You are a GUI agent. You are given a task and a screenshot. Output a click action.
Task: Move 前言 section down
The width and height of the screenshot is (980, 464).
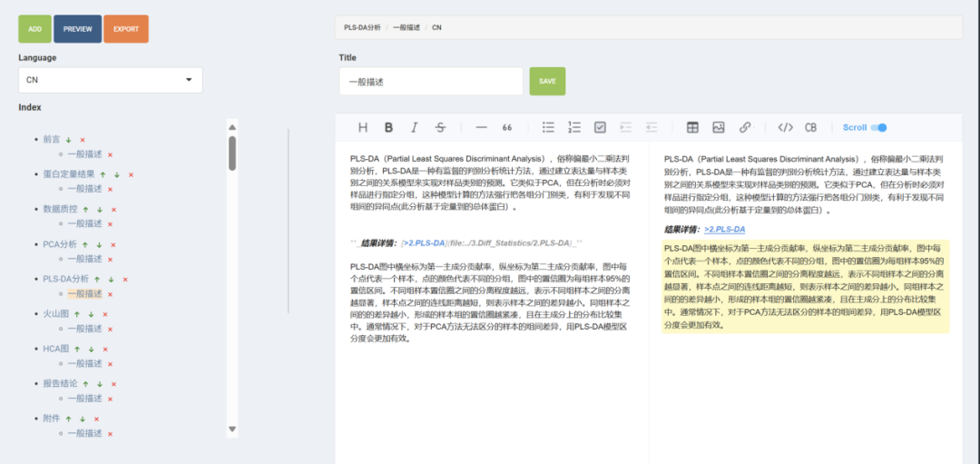point(69,140)
